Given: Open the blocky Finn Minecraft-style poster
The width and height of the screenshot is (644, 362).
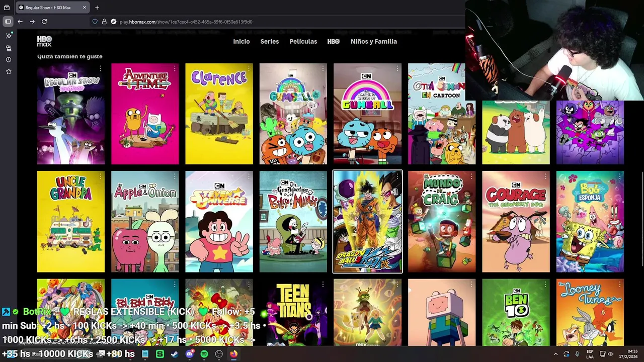Looking at the screenshot, I should coord(442,313).
